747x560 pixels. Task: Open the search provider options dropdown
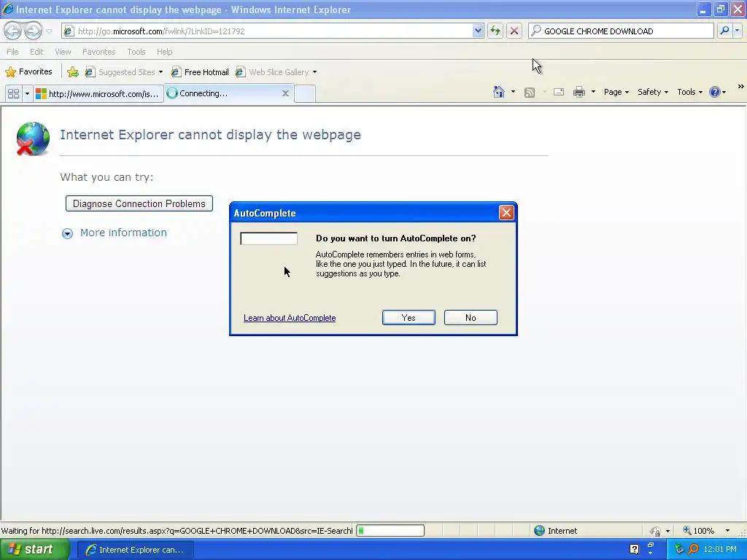click(737, 31)
